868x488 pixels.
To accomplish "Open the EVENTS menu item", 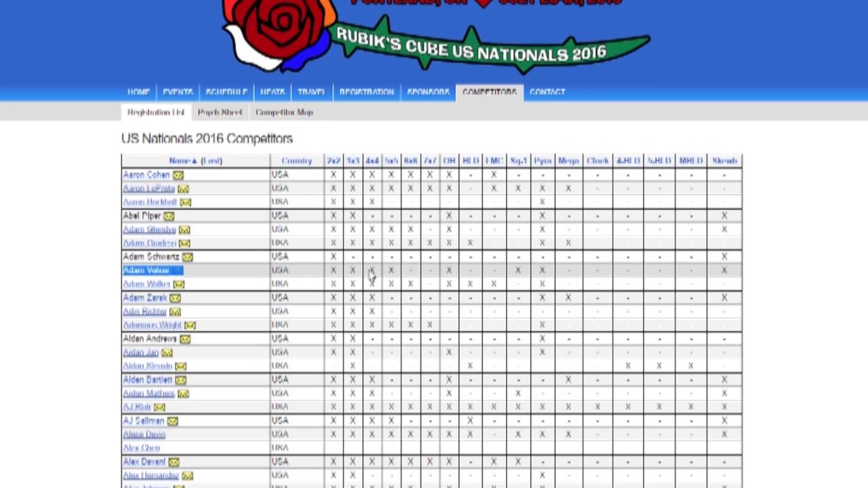I will [x=178, y=92].
